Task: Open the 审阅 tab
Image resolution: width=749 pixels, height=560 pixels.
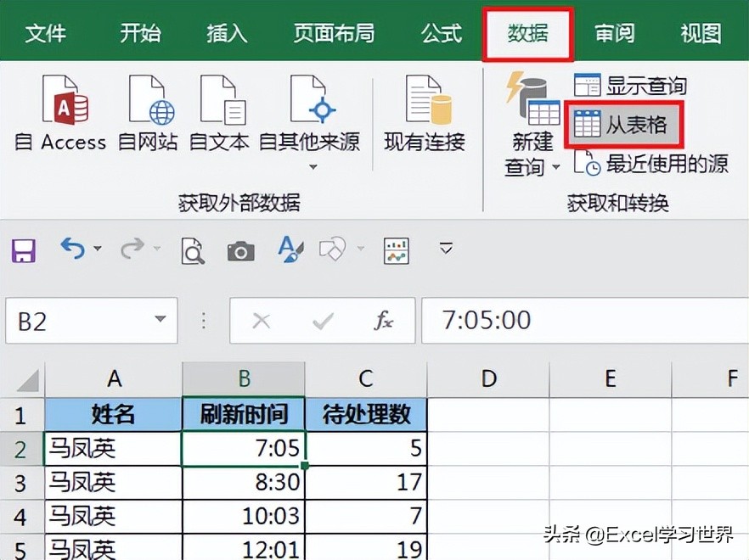Action: [614, 33]
